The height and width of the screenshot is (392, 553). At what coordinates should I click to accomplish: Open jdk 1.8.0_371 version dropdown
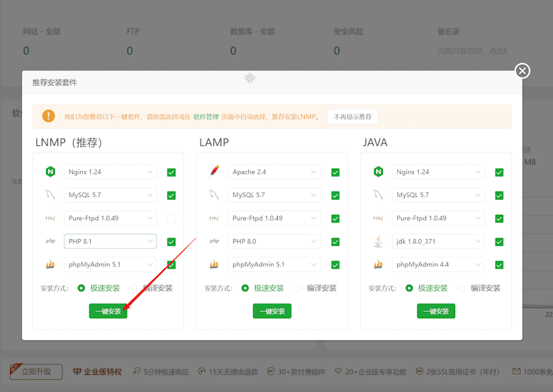coord(438,241)
